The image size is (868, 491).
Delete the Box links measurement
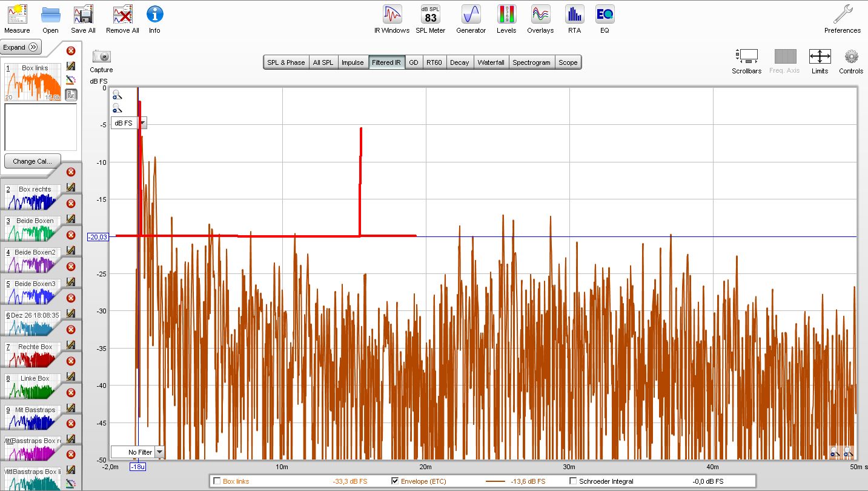[71, 51]
